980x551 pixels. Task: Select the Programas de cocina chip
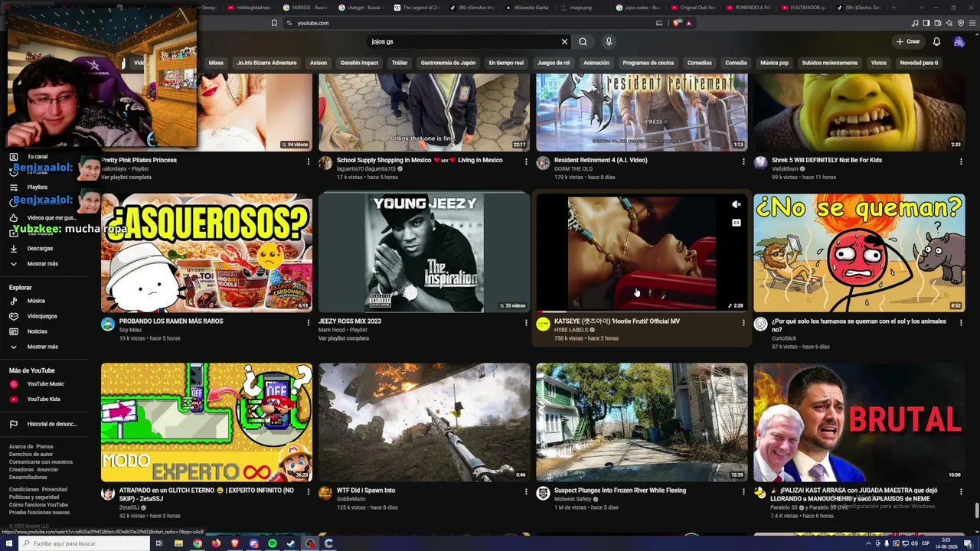[648, 63]
